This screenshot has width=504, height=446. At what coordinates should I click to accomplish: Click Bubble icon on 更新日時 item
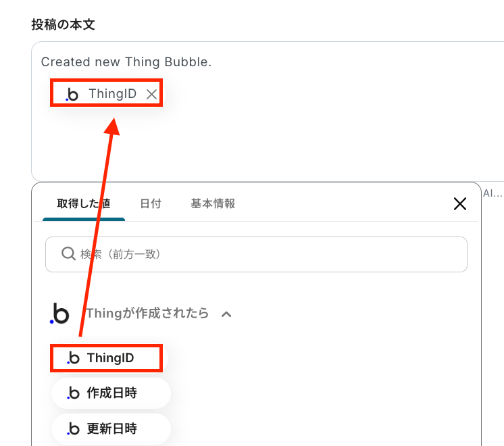click(73, 428)
